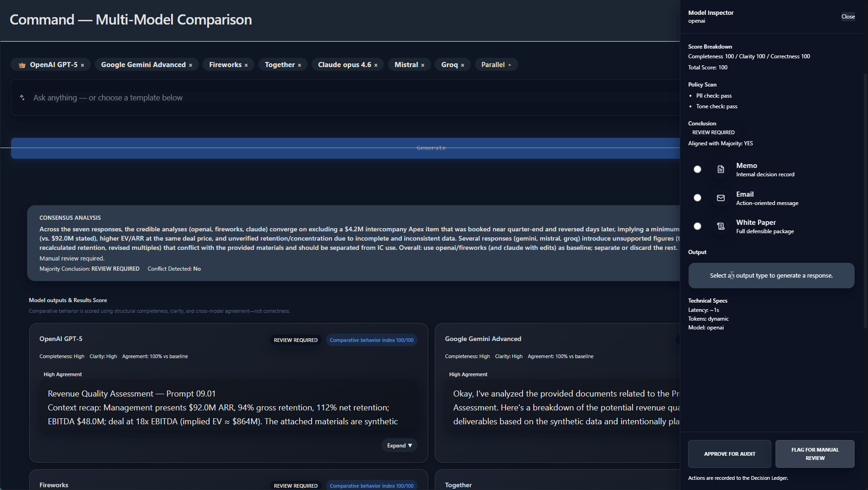The width and height of the screenshot is (868, 490).
Task: Click the White Paper icon
Action: click(x=720, y=226)
